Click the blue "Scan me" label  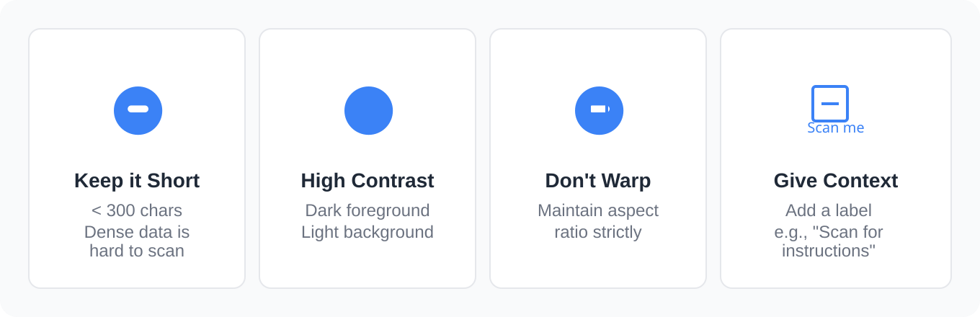[x=835, y=128]
